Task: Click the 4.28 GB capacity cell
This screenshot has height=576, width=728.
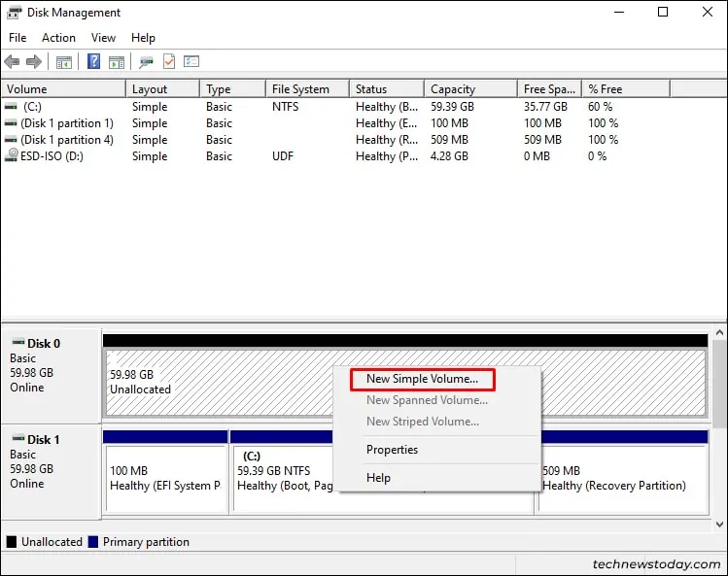Action: pos(449,156)
